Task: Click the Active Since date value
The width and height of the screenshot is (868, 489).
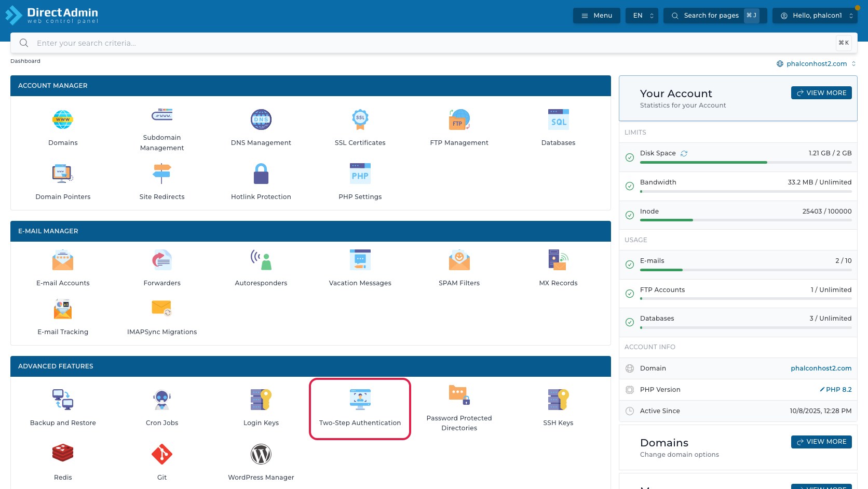Action: [821, 411]
